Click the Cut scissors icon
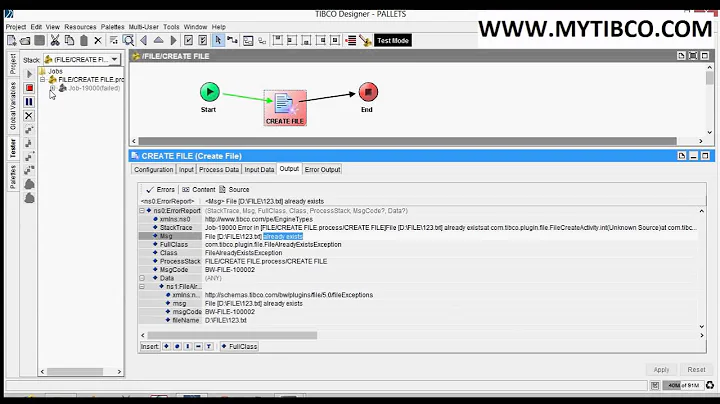The height and width of the screenshot is (404, 720). click(55, 40)
